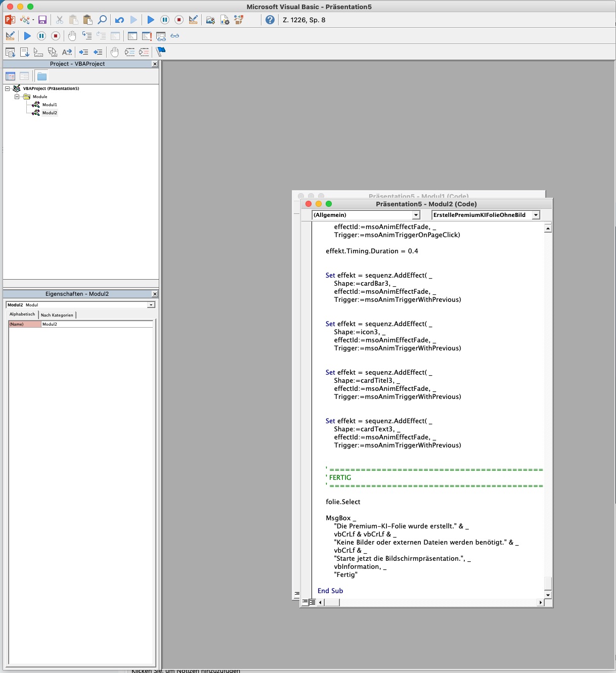
Task: Click the Insert Module icon
Action: (x=24, y=20)
